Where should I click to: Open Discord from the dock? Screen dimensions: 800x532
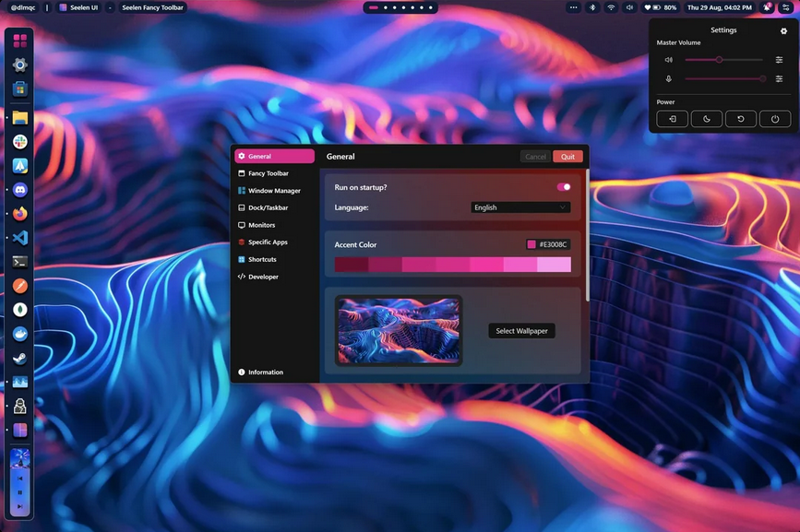[20, 190]
